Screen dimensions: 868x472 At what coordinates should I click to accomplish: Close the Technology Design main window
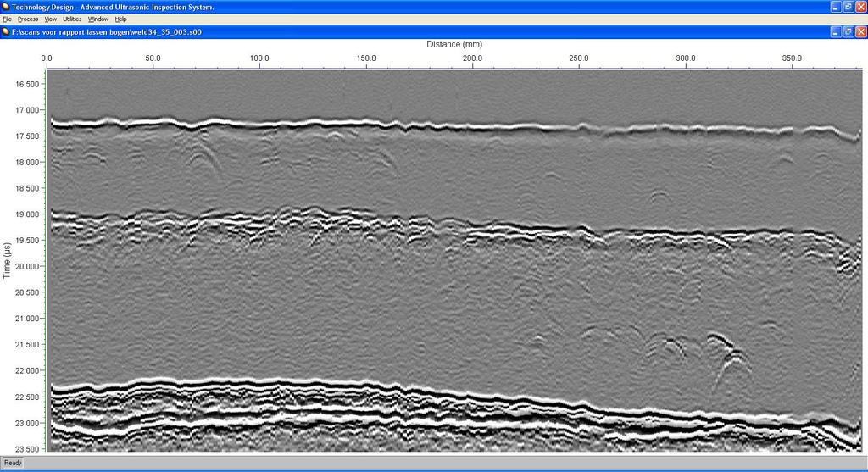tap(861, 7)
